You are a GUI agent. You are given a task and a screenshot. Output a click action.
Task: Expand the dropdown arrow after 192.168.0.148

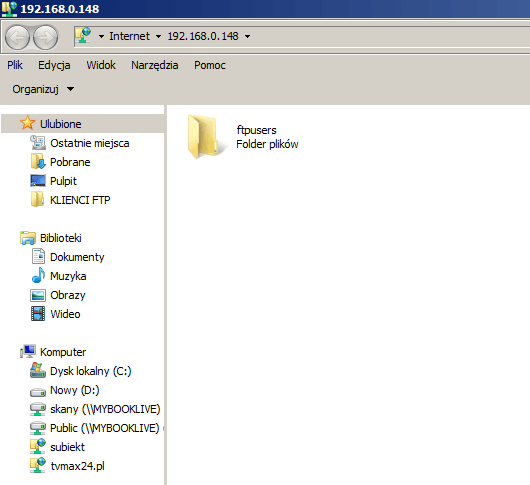click(248, 36)
